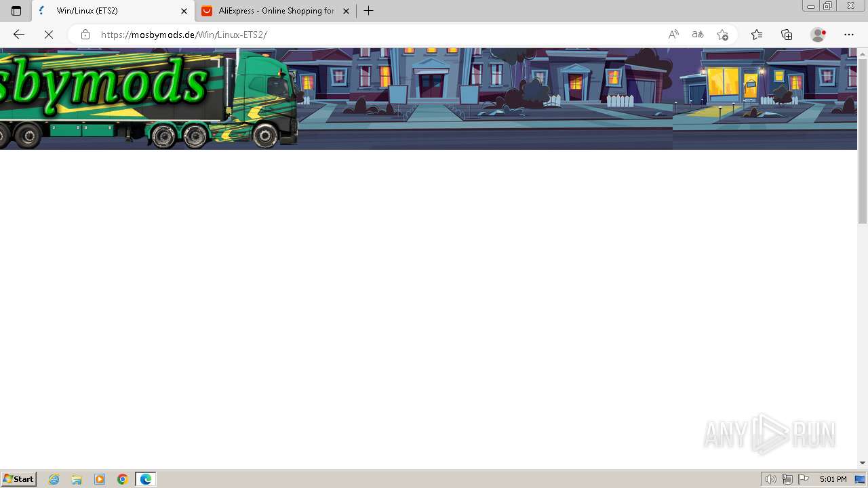Activate the Read aloud icon

tap(673, 35)
